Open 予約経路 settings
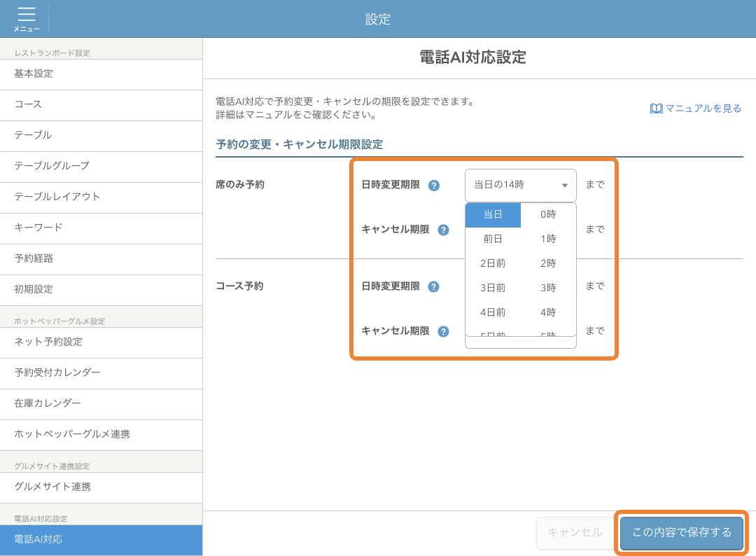The height and width of the screenshot is (556, 756). pos(101,259)
